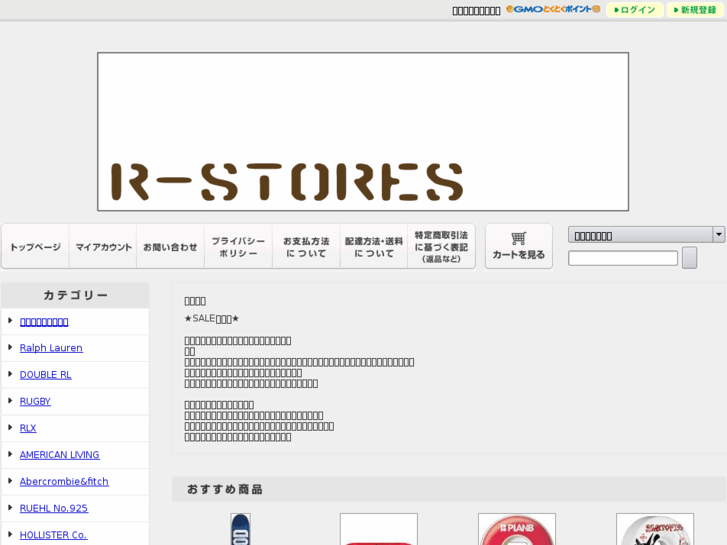Click the カテゴリー sidebar heading
The height and width of the screenshot is (545, 727).
coord(76,295)
